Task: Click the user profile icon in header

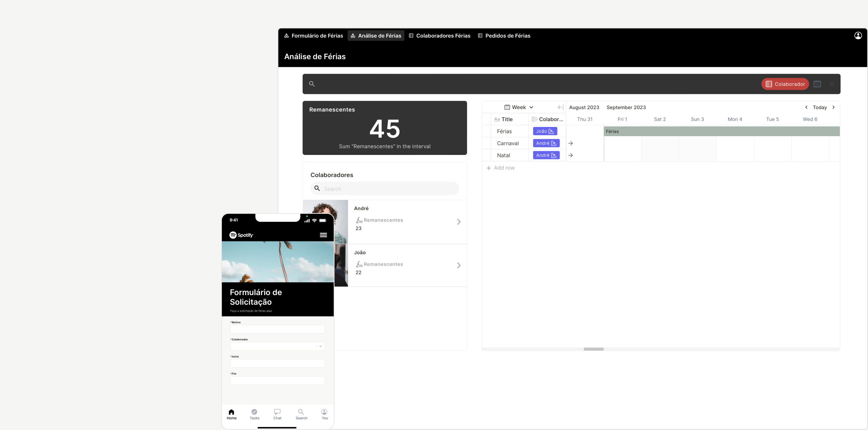Action: (x=858, y=35)
